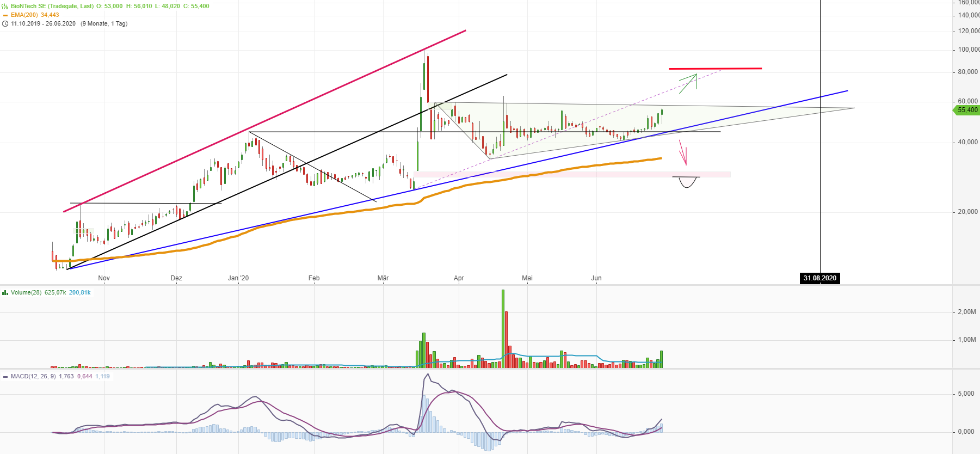The width and height of the screenshot is (980, 454).
Task: Click the Apr label on the time axis
Action: (459, 278)
